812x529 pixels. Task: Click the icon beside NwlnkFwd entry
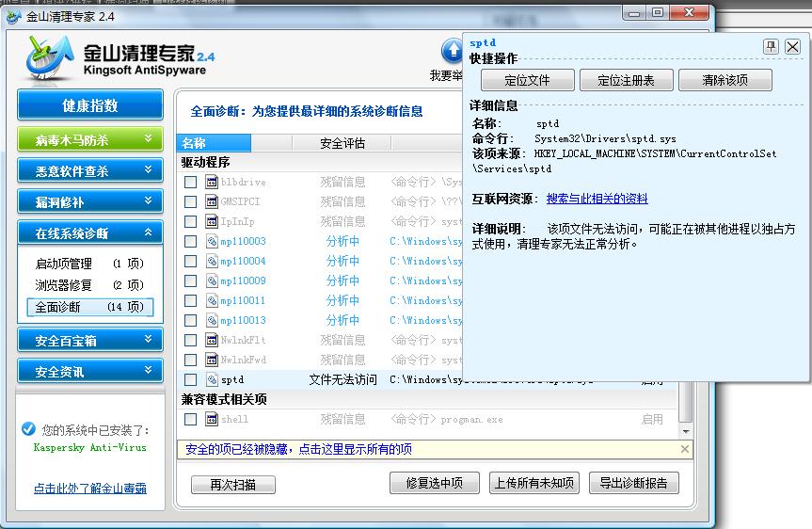[x=212, y=359]
